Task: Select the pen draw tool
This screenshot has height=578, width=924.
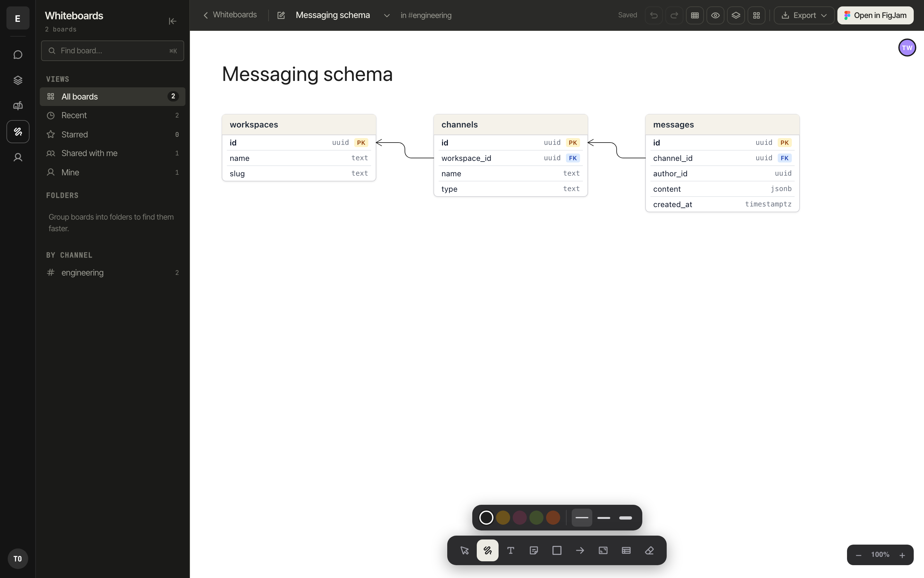Action: [x=488, y=550]
